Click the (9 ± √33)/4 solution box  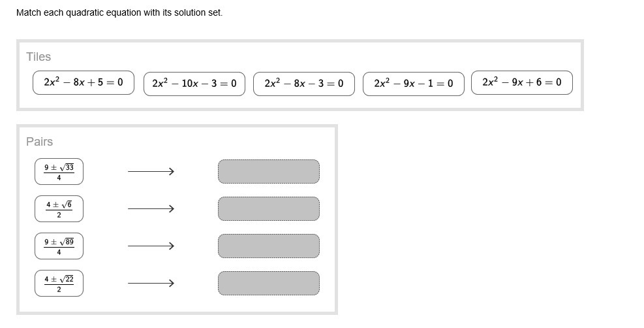(x=59, y=172)
